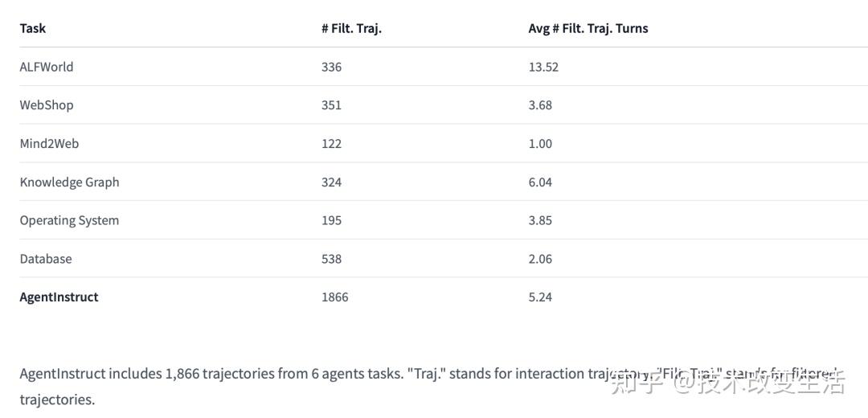
Task: Click the # Filt. Traj. column header
Action: pos(351,28)
